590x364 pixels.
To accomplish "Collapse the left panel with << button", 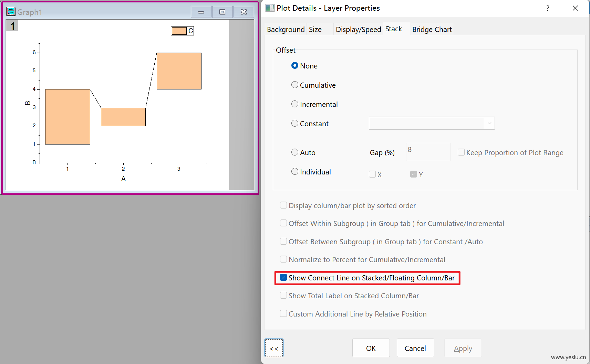I will tap(274, 348).
